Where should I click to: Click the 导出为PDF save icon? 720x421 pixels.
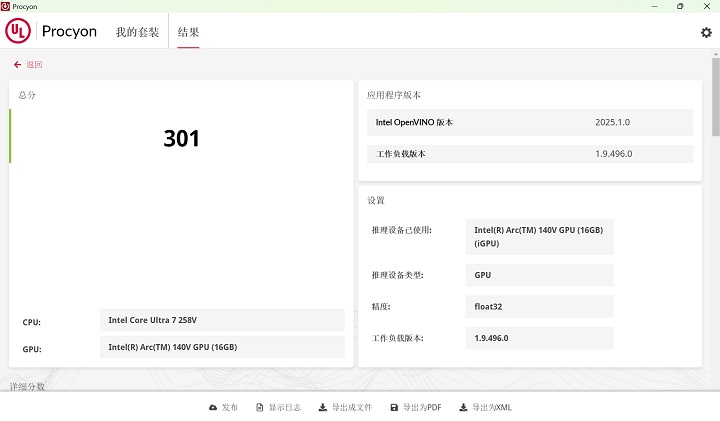[394, 407]
